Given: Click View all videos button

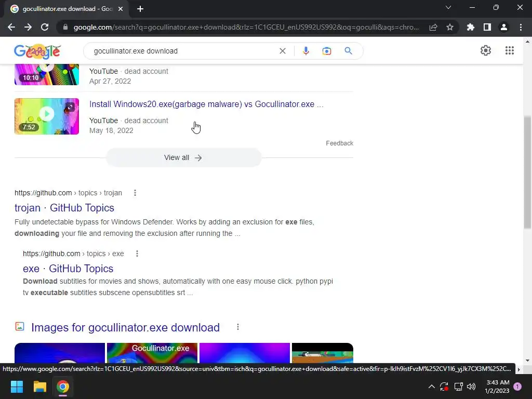Looking at the screenshot, I should pyautogui.click(x=183, y=157).
